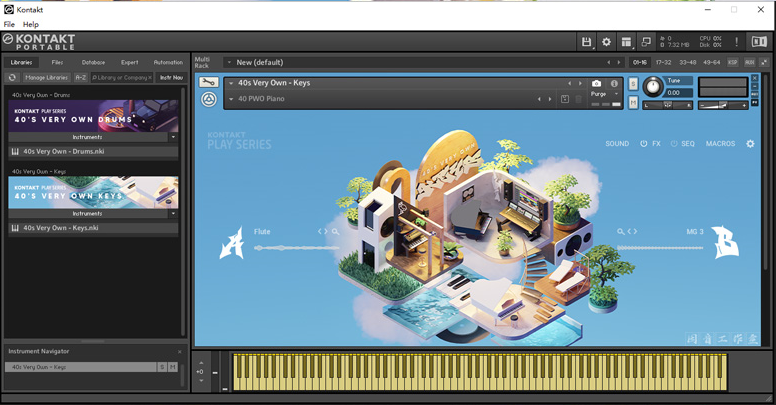776x405 pixels.
Task: Show Drums library Instruments list
Action: (x=88, y=137)
